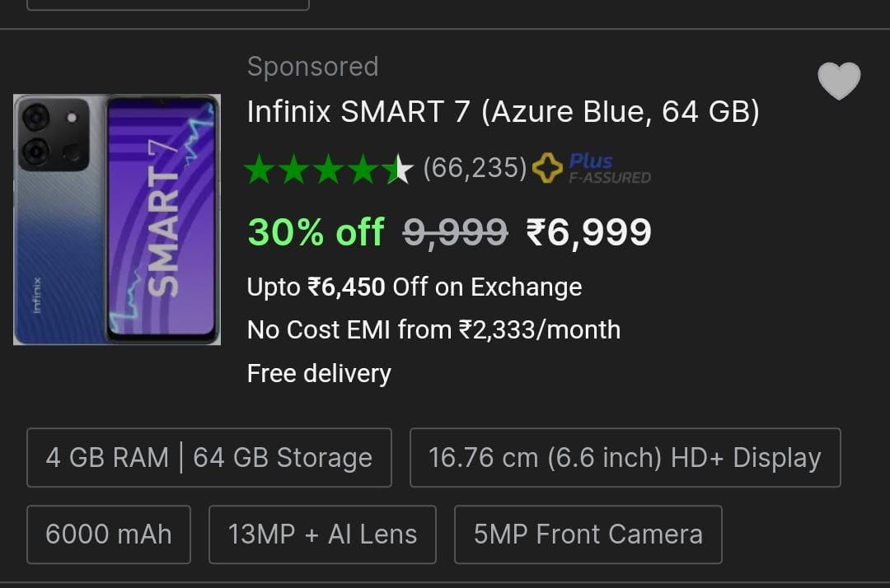Tap the 6000 mAh battery chip

click(x=109, y=534)
